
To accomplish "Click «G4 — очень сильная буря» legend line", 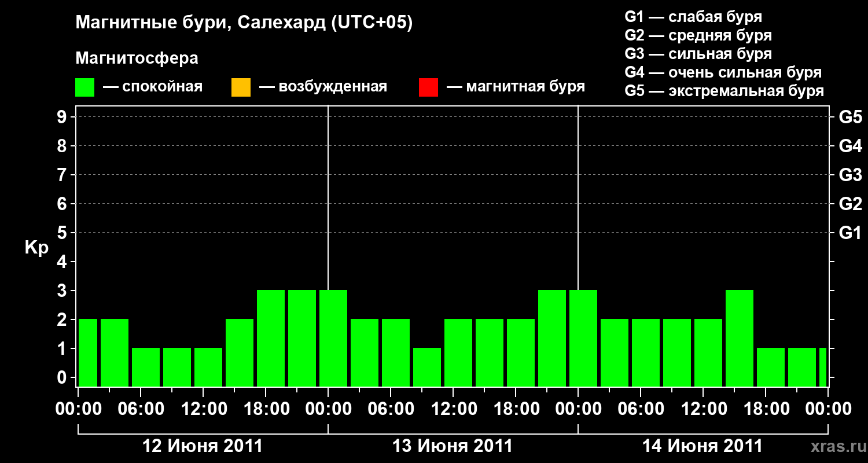I will (x=723, y=72).
